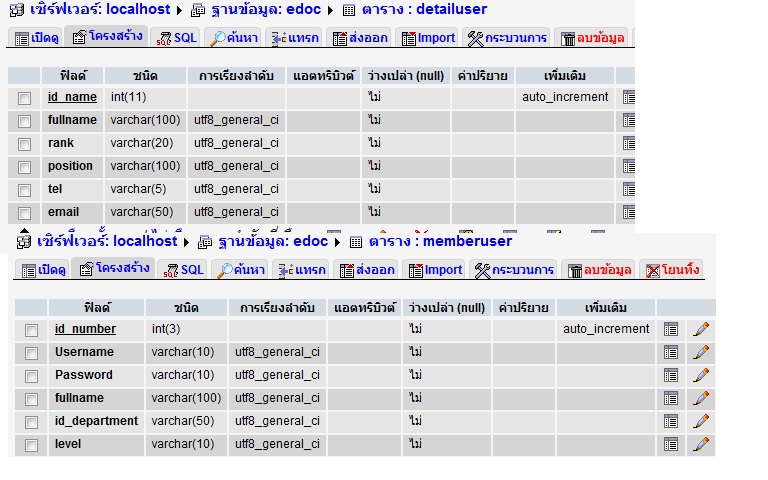Open the ลบข้อมูล tab for detailuser
Image resolution: width=768 pixels, height=480 pixels.
click(x=593, y=38)
